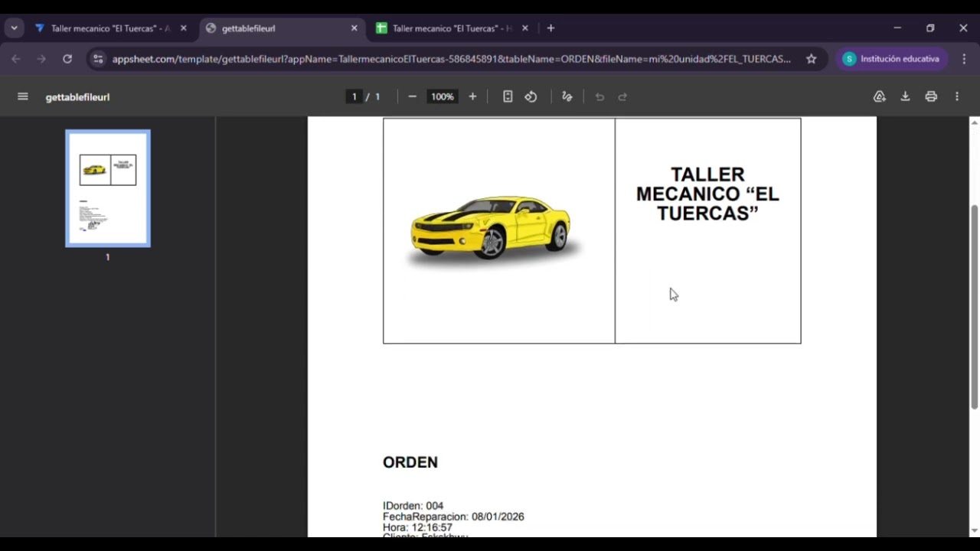Image resolution: width=980 pixels, height=551 pixels.
Task: Close the Taller mecanico Google Sheets tab
Action: [x=525, y=28]
